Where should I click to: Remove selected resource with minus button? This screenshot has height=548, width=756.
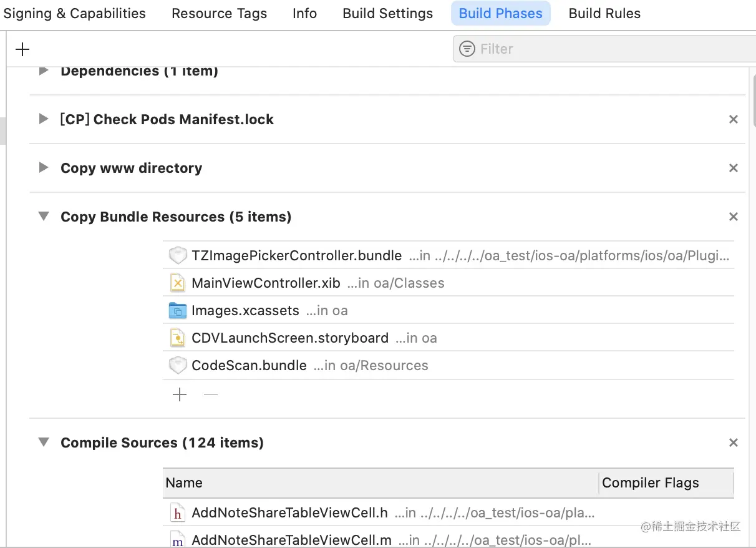click(x=211, y=394)
